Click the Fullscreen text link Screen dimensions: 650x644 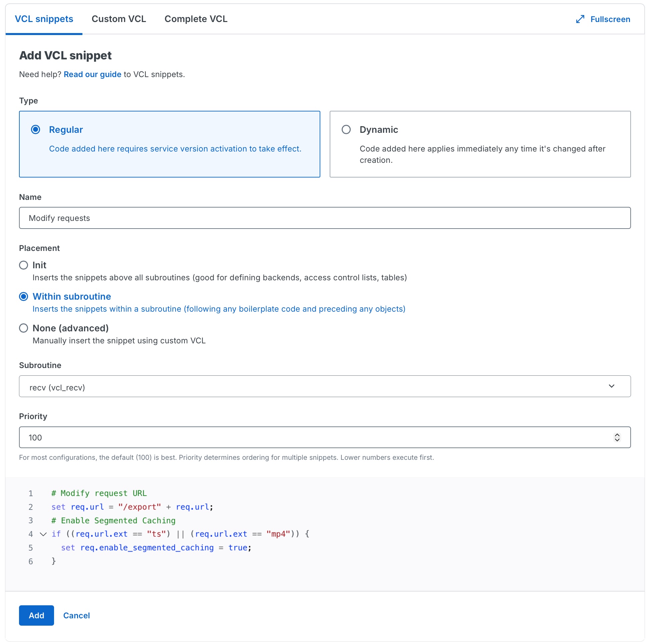click(610, 19)
